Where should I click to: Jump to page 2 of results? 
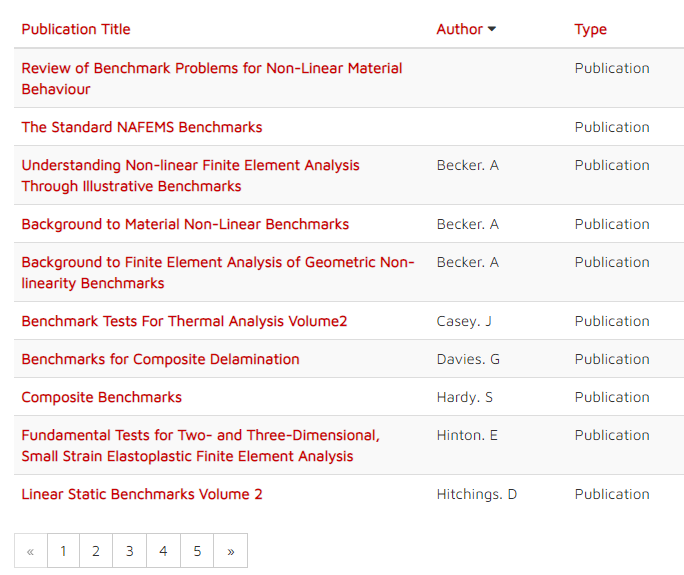[x=97, y=551]
